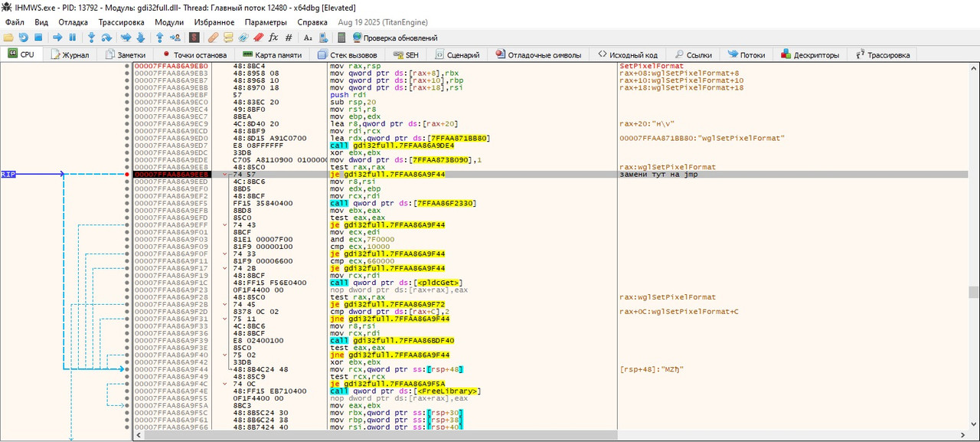Toggle breakpoint dot at address 00007FFAA86A9ED7
Image resolution: width=980 pixels, height=442 pixels.
[x=127, y=146]
